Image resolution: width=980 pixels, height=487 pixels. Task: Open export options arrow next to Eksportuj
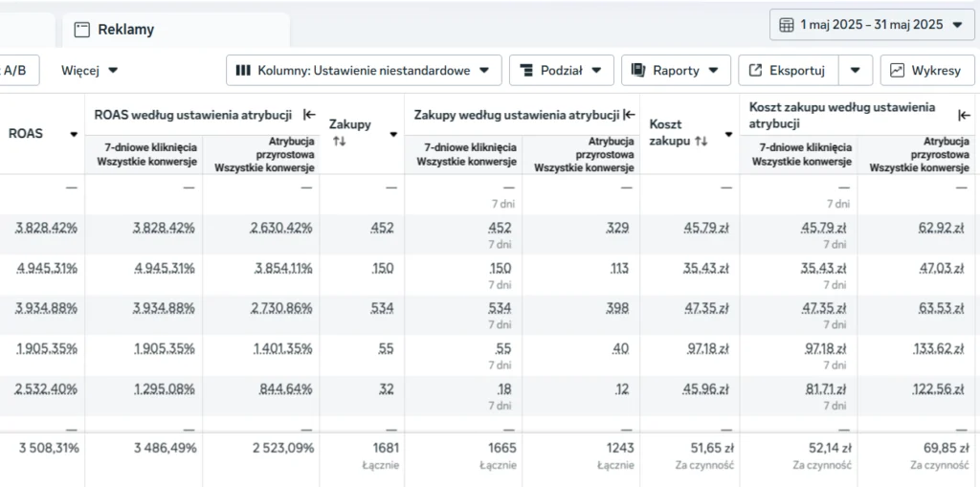pyautogui.click(x=856, y=70)
